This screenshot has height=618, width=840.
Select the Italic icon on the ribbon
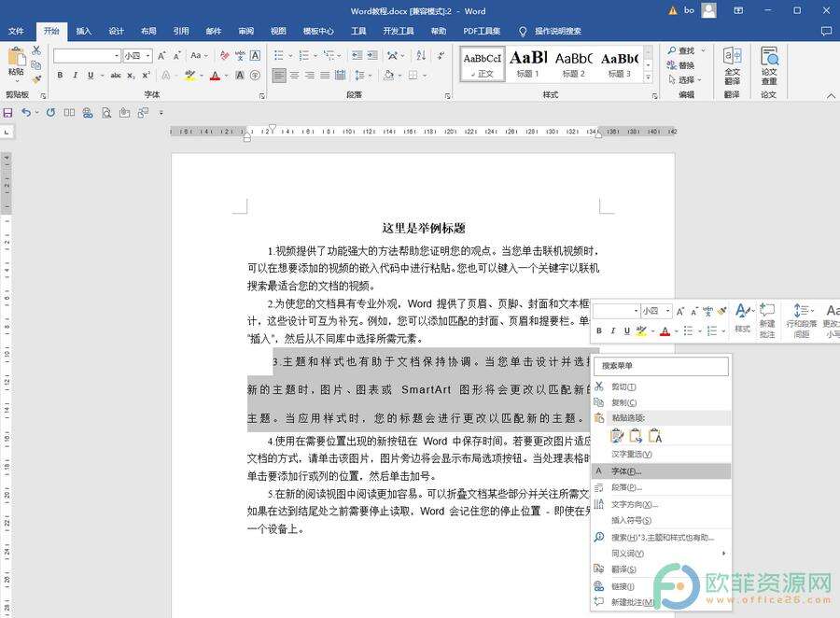pos(76,74)
